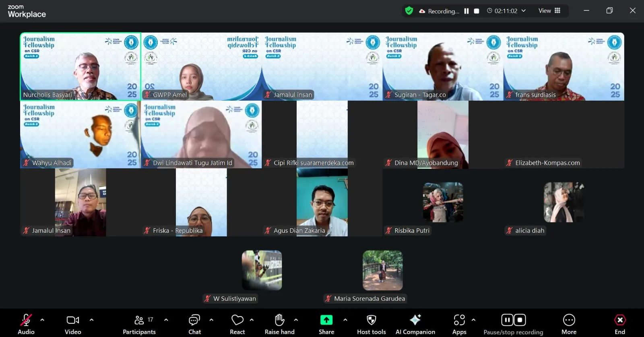The image size is (644, 337).
Task: Select Agus Dian Zakaria video tile
Action: click(322, 202)
